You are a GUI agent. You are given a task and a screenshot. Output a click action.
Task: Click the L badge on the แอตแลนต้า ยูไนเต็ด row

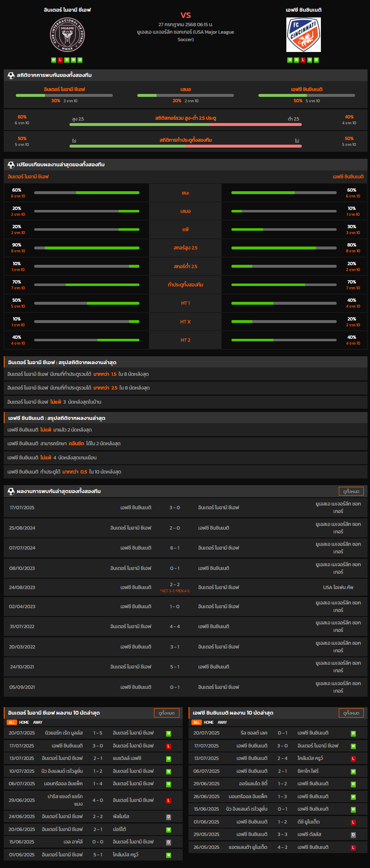point(353,848)
